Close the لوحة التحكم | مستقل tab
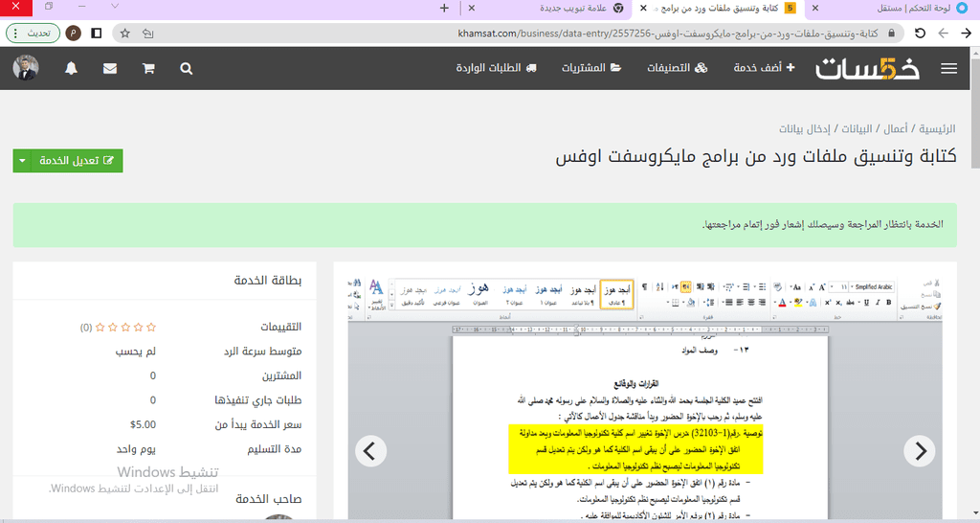Screen dimensions: 980x523 pyautogui.click(x=815, y=8)
